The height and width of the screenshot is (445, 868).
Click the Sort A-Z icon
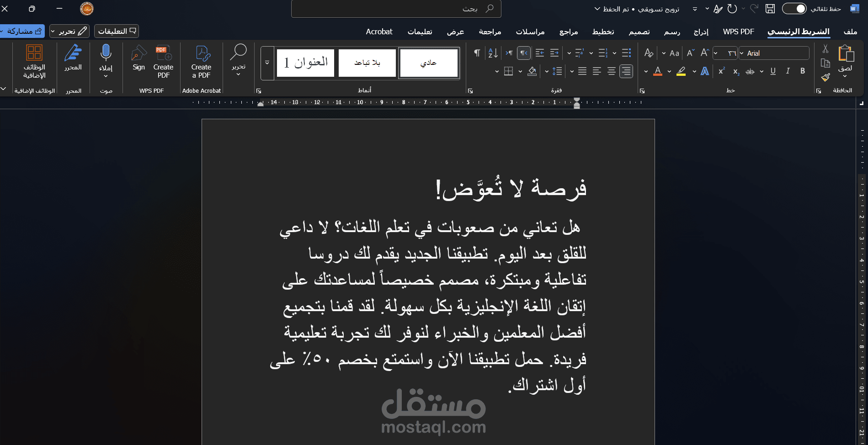click(x=493, y=53)
